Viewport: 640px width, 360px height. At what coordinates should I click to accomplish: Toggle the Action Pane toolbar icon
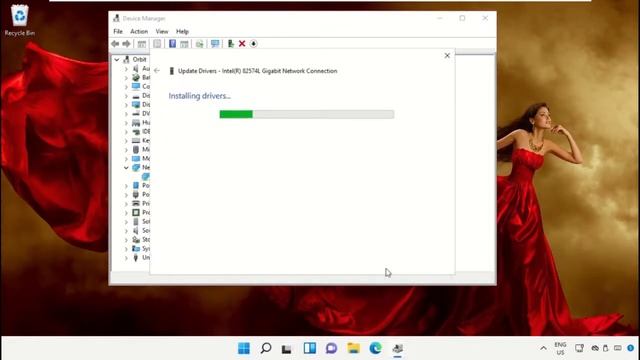pos(184,44)
